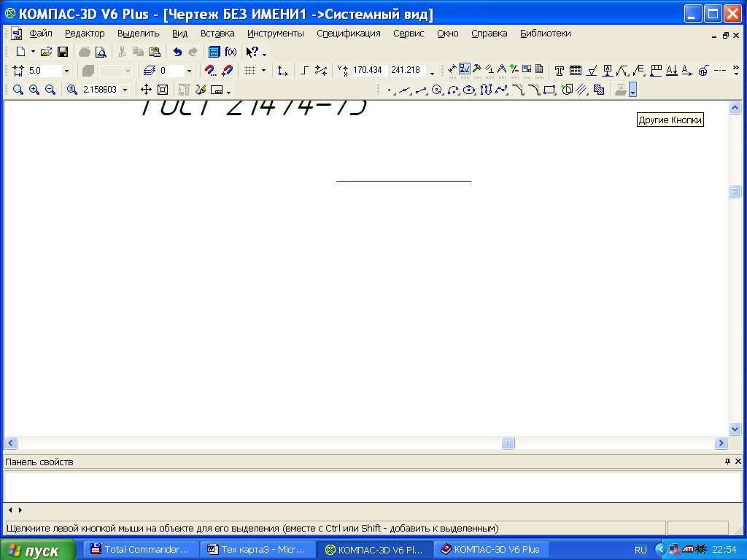This screenshot has width=747, height=560.
Task: Expand the help toolbar options arrow
Action: pos(264,55)
